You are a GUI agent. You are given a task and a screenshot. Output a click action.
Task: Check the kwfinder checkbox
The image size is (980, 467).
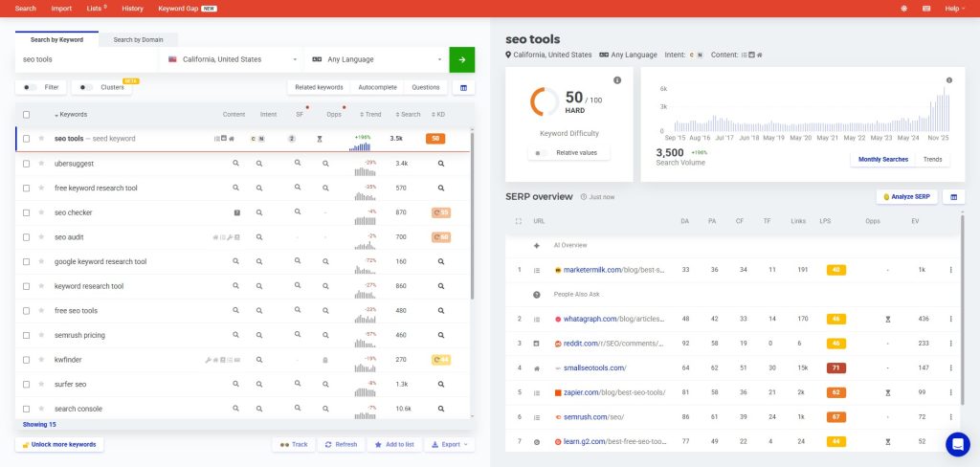coord(26,360)
